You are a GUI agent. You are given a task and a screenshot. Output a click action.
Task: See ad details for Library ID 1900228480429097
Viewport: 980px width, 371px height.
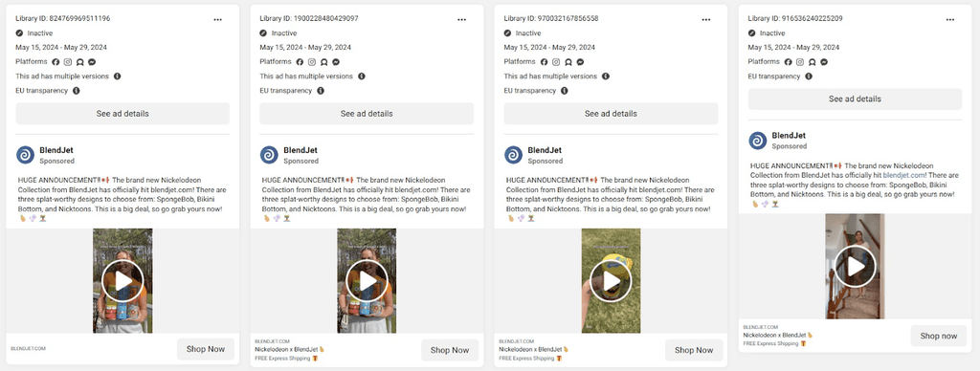point(367,114)
